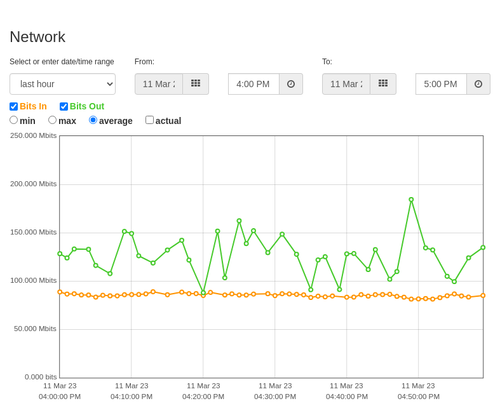Click the 50.000 Mbits axis label
This screenshot has height=403, width=500.
click(x=35, y=329)
